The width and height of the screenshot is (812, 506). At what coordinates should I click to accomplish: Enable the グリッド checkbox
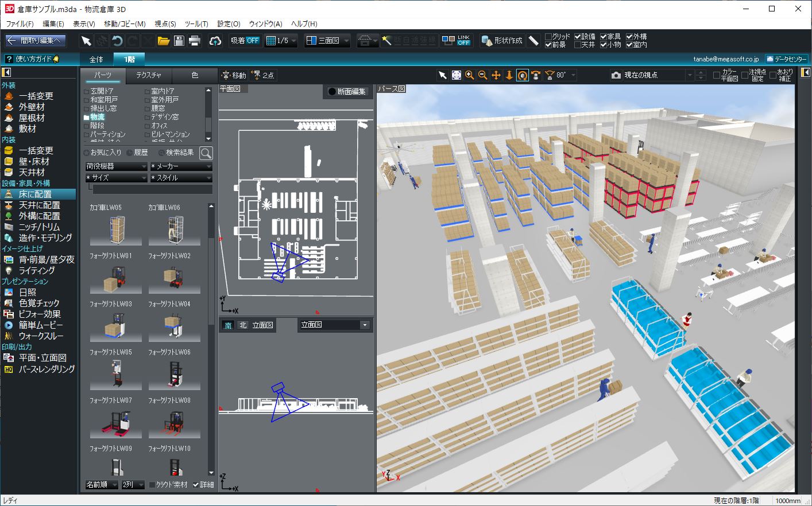point(548,37)
